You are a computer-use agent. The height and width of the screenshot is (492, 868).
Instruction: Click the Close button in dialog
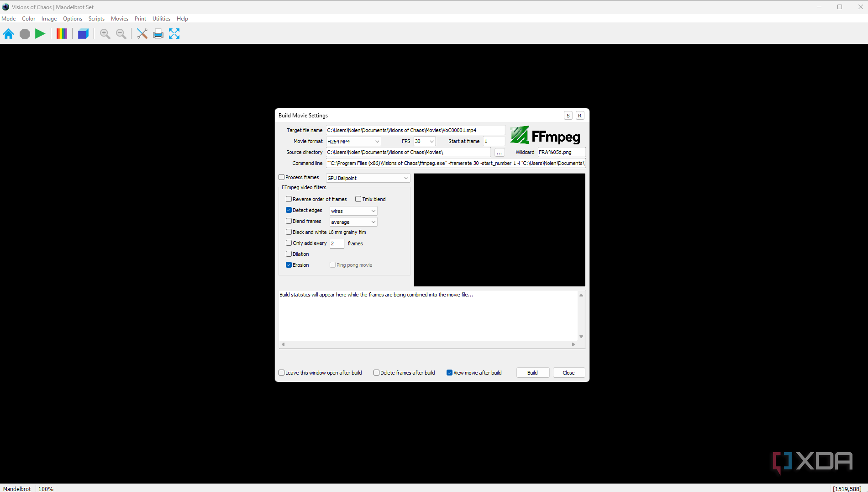(x=568, y=373)
